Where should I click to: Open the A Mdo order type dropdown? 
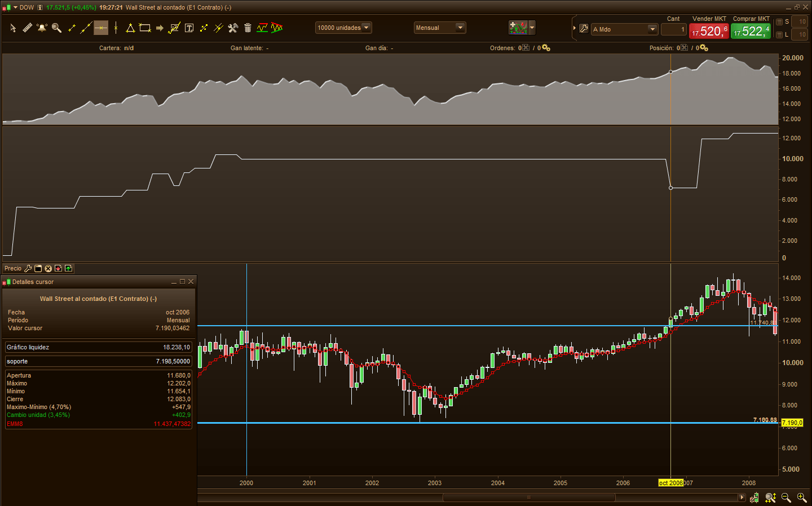coord(625,29)
